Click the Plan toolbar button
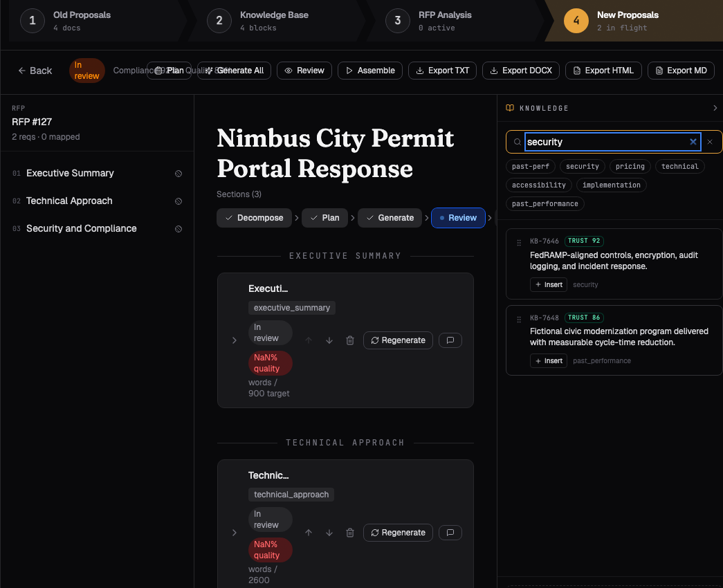Image resolution: width=723 pixels, height=588 pixels. (x=170, y=71)
